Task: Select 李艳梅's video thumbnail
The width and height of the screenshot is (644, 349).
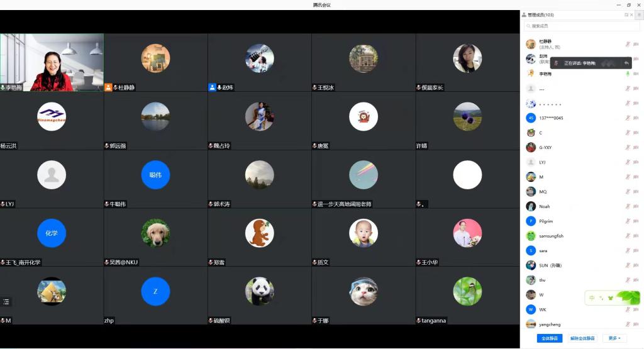Action: tap(52, 62)
